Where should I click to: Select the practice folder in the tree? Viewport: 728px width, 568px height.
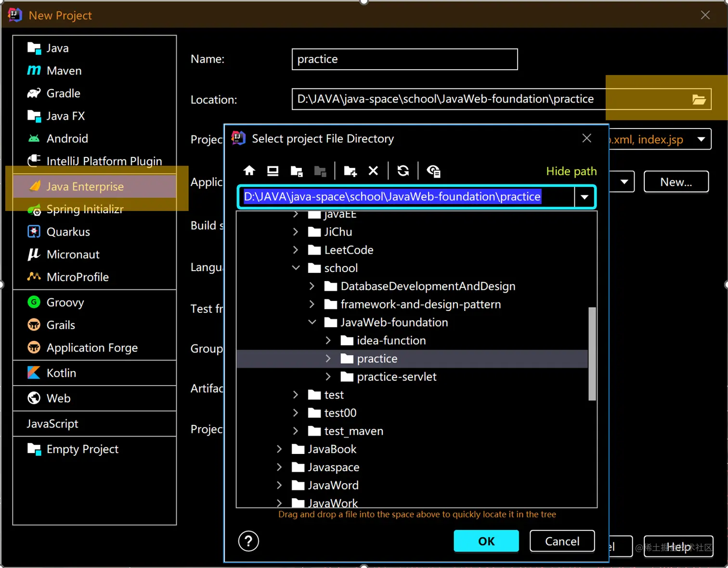pos(412,359)
